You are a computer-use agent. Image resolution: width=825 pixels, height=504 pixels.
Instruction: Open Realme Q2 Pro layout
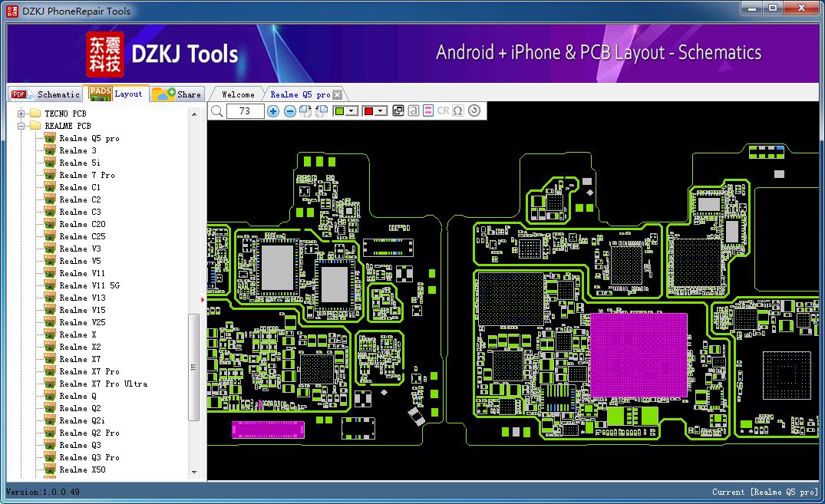pos(89,433)
